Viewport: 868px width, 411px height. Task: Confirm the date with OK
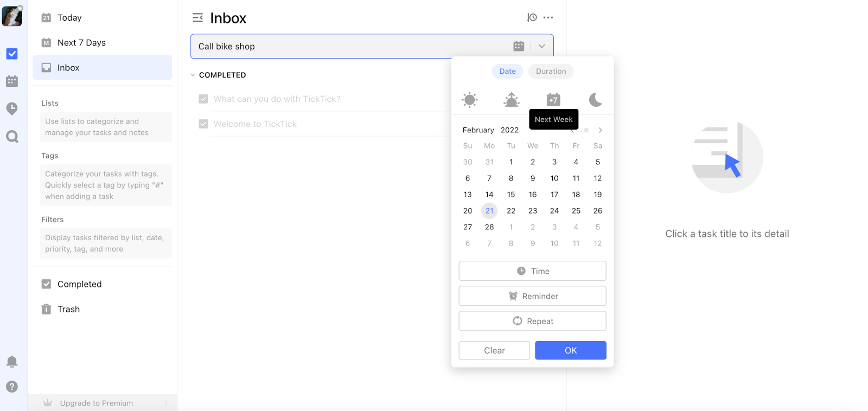point(571,350)
